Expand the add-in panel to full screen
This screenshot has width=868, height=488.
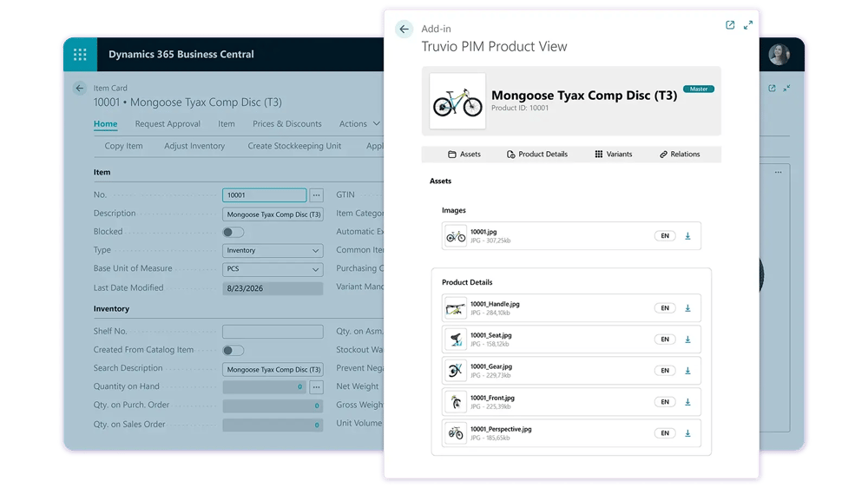[x=748, y=25]
